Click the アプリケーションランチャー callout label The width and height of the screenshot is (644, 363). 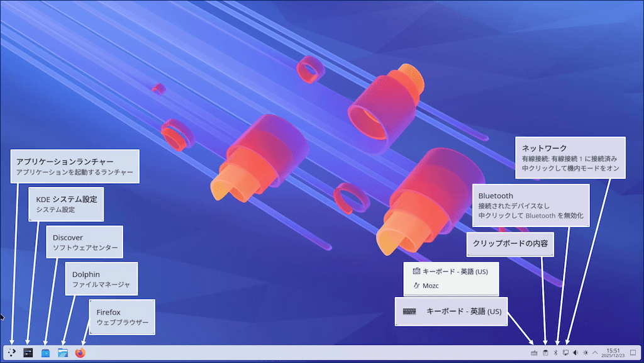click(x=74, y=166)
